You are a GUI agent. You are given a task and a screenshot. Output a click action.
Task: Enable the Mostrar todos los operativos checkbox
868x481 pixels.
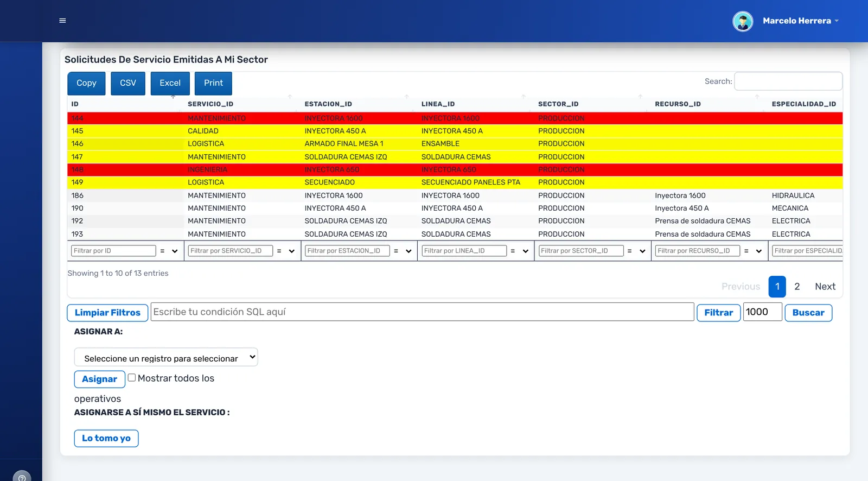tap(132, 377)
